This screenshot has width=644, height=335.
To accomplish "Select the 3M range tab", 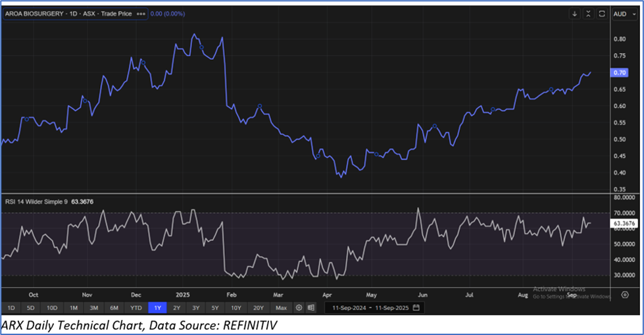I will click(93, 308).
